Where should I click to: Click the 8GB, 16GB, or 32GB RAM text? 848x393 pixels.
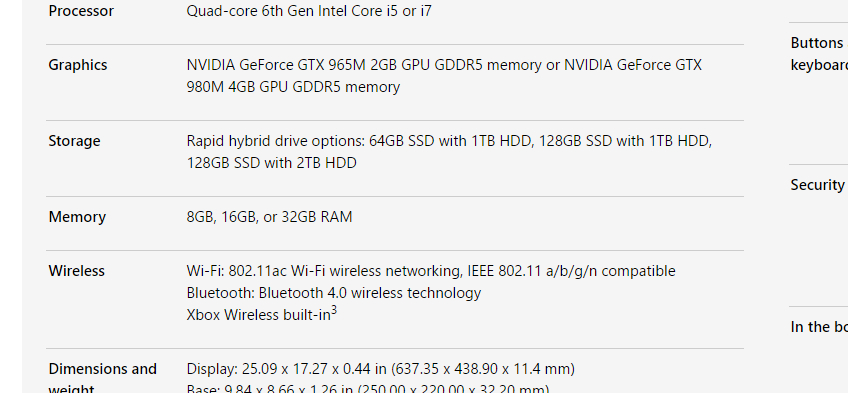pos(269,217)
